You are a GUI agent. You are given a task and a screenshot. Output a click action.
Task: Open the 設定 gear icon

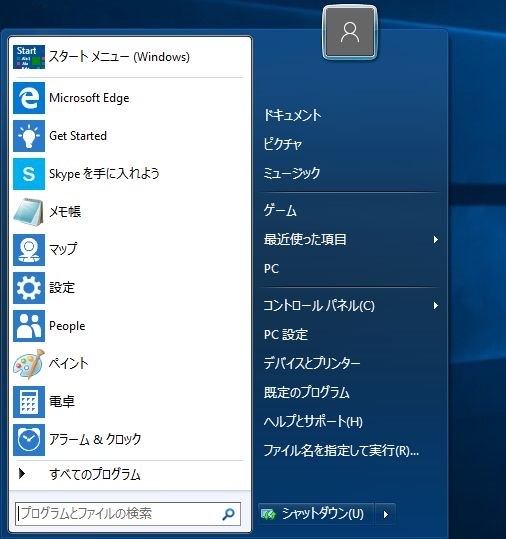(29, 288)
